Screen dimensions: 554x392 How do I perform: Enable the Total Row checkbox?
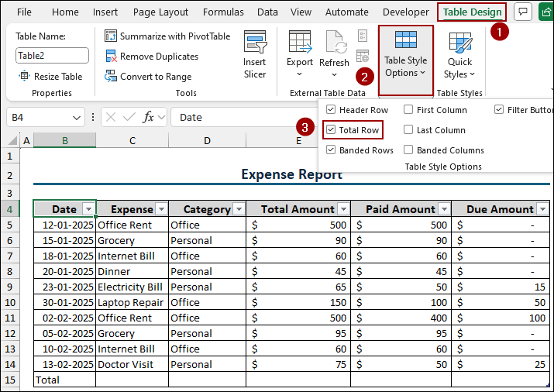click(331, 130)
